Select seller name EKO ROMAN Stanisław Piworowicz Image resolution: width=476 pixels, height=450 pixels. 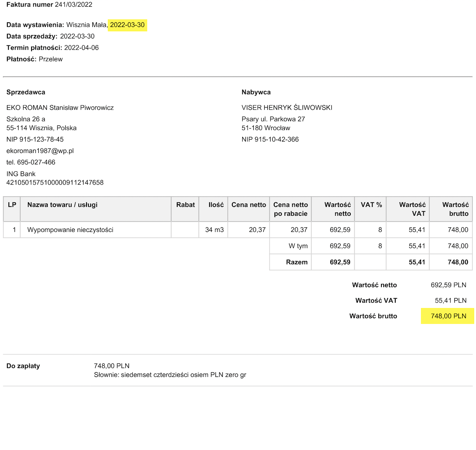coord(60,108)
